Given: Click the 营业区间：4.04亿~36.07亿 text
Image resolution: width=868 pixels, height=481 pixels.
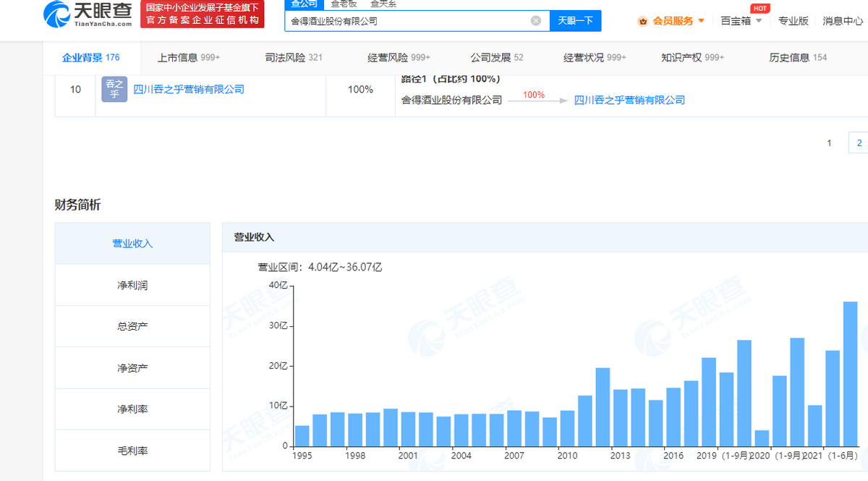Looking at the screenshot, I should tap(320, 267).
